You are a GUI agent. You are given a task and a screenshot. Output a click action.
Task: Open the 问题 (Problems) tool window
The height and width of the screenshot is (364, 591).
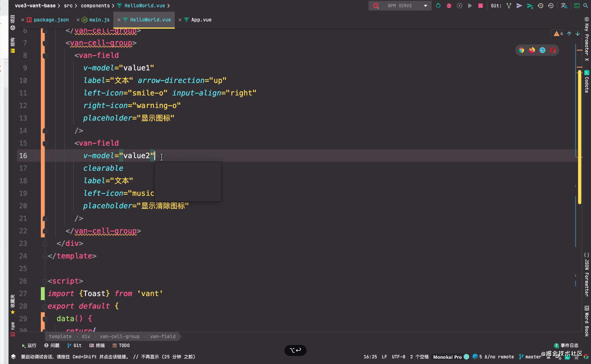(x=52, y=345)
